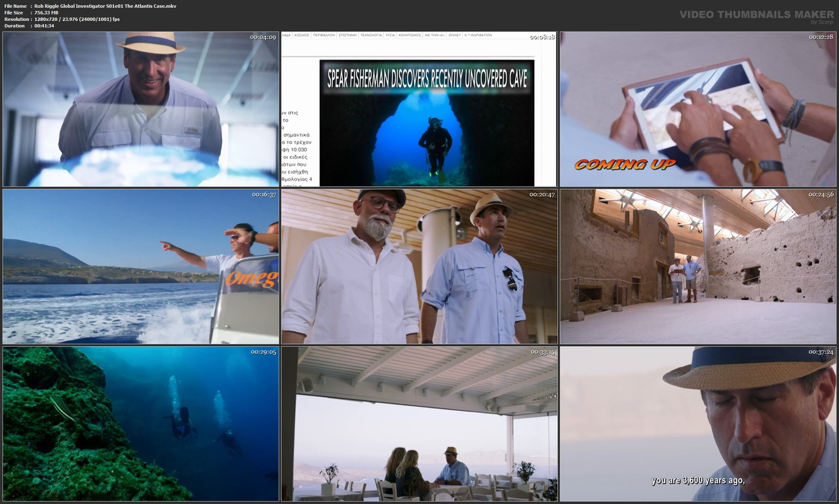
Task: Open the spear fisherman cave thumbnail
Action: [x=419, y=109]
